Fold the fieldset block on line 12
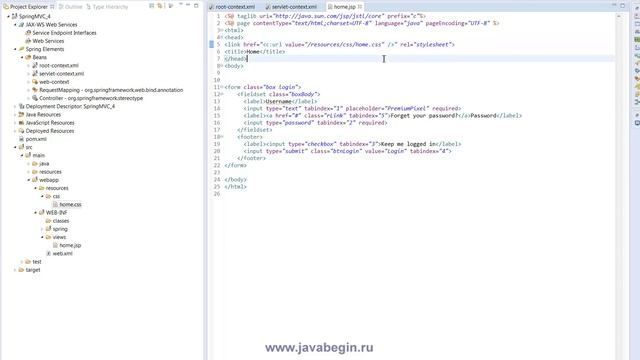Screen dimensions: 640x360 click(x=221, y=94)
